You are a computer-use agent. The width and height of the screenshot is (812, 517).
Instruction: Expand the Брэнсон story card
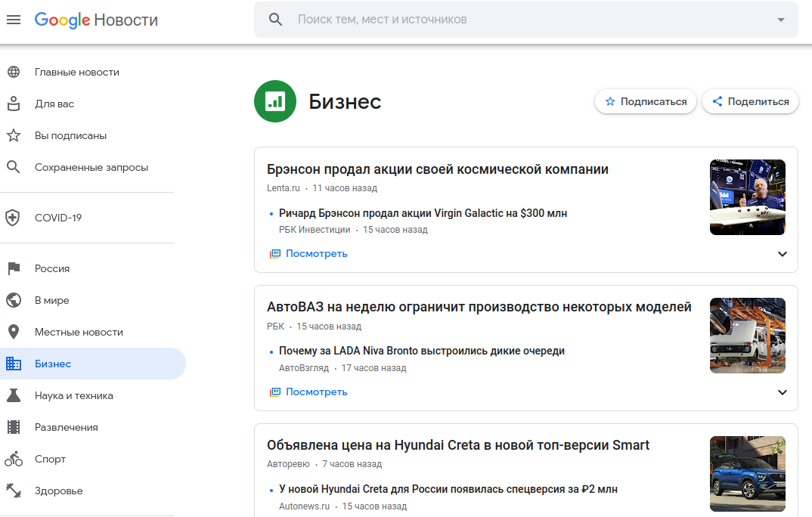coord(783,254)
